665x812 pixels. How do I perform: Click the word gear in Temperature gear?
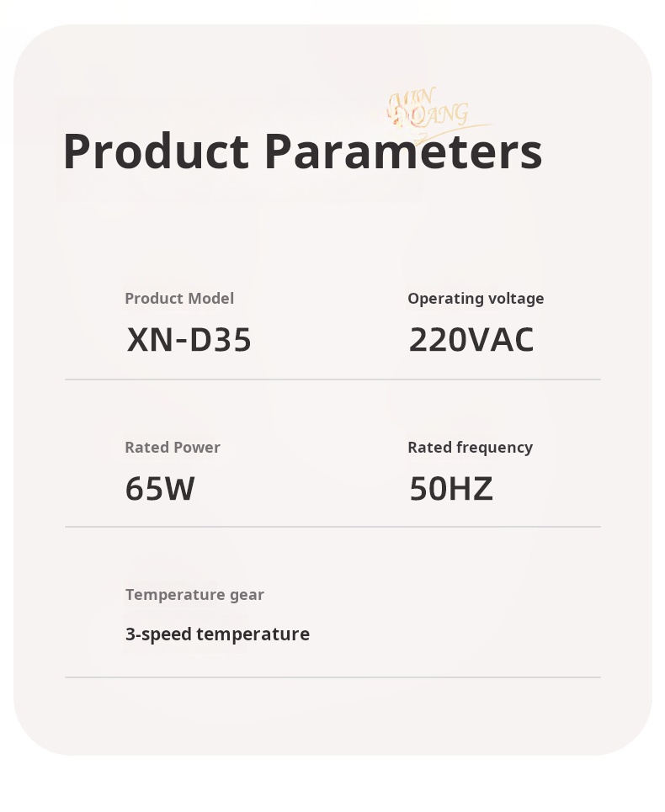247,596
